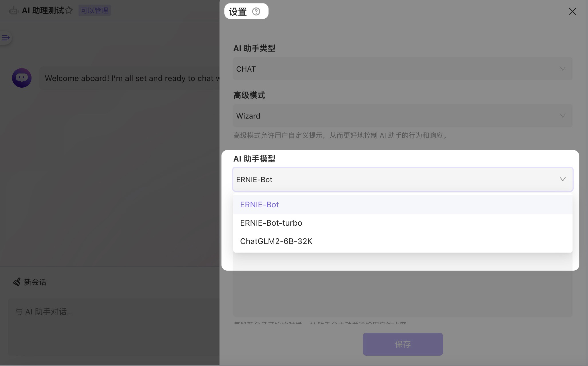Open the help tooltip next to 设置
The image size is (588, 366).
pos(256,11)
